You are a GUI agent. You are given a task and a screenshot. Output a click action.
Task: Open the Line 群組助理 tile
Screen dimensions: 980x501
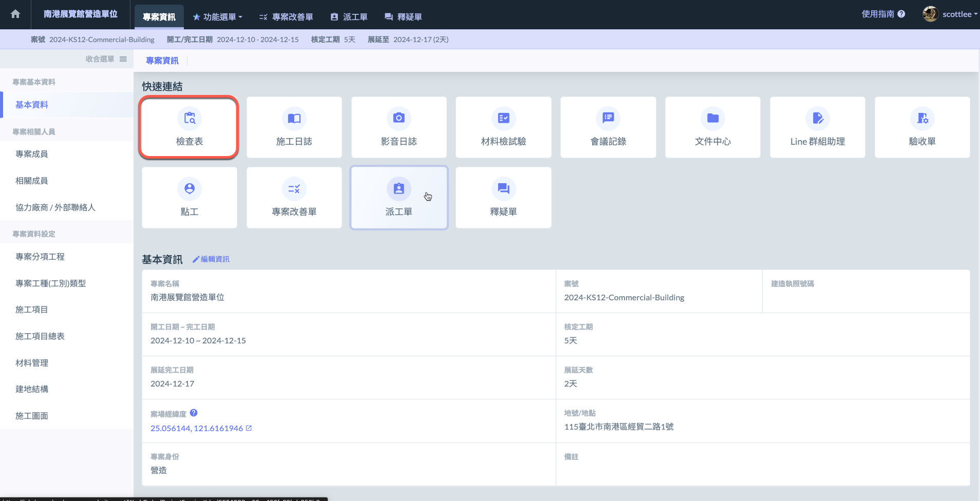tap(817, 127)
